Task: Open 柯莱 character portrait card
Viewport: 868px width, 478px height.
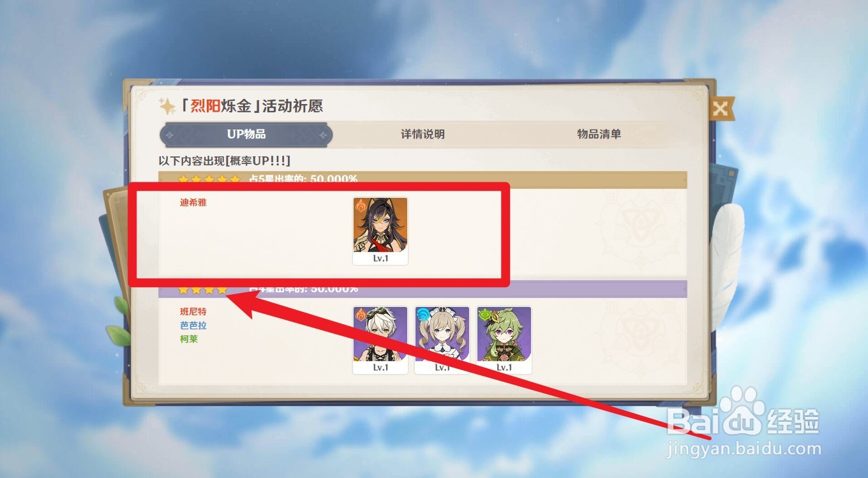Action: click(x=504, y=340)
